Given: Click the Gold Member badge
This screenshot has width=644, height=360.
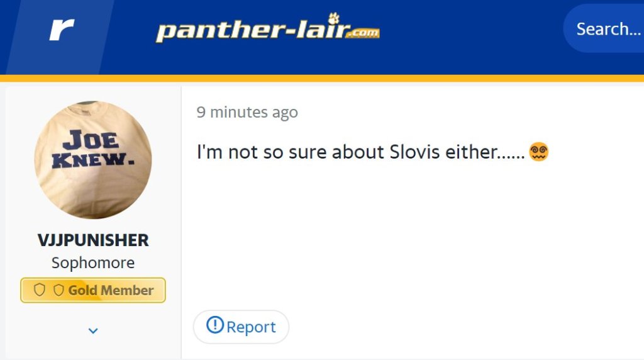Looking at the screenshot, I should coord(93,290).
